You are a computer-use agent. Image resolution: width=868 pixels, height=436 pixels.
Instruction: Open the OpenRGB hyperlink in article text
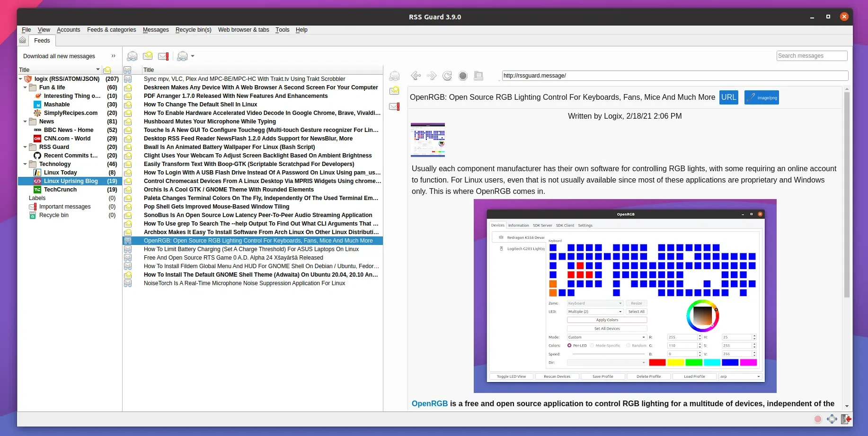[x=429, y=403]
